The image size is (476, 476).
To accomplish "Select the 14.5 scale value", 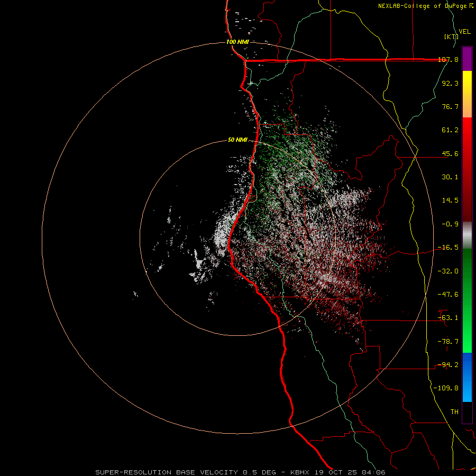I will point(450,200).
